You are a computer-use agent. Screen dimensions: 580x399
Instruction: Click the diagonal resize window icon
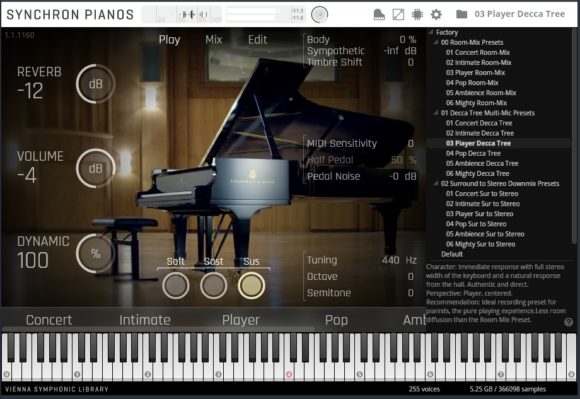pos(398,14)
